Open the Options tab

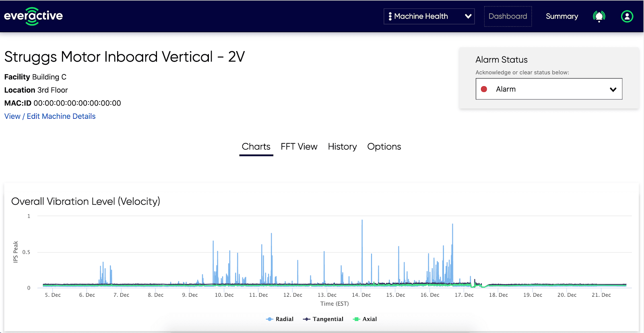[x=384, y=147]
